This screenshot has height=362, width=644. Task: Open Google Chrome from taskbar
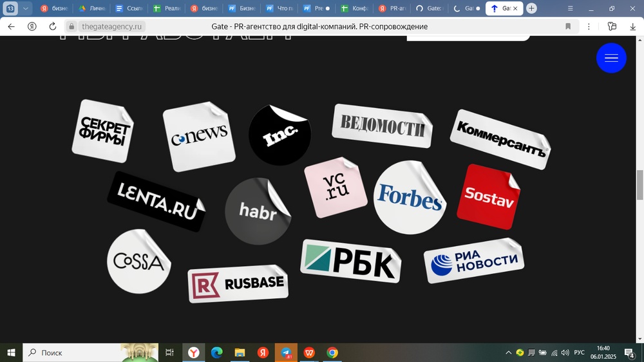pyautogui.click(x=332, y=352)
